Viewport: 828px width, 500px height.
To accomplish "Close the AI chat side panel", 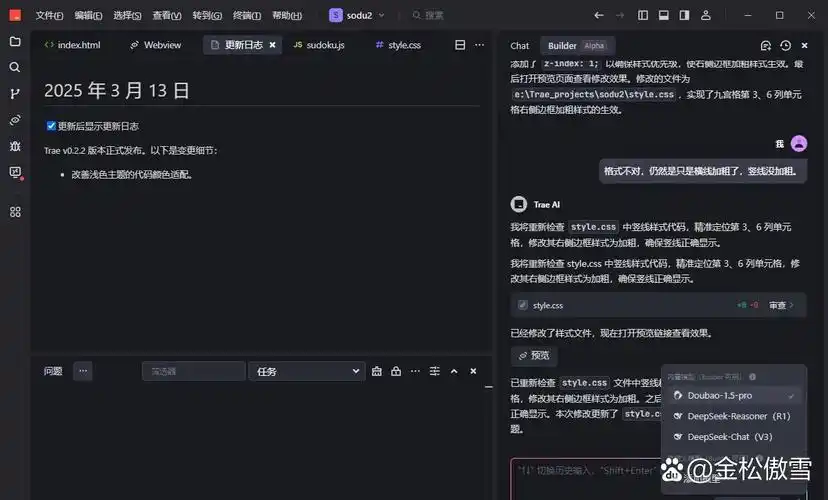I will pos(804,45).
